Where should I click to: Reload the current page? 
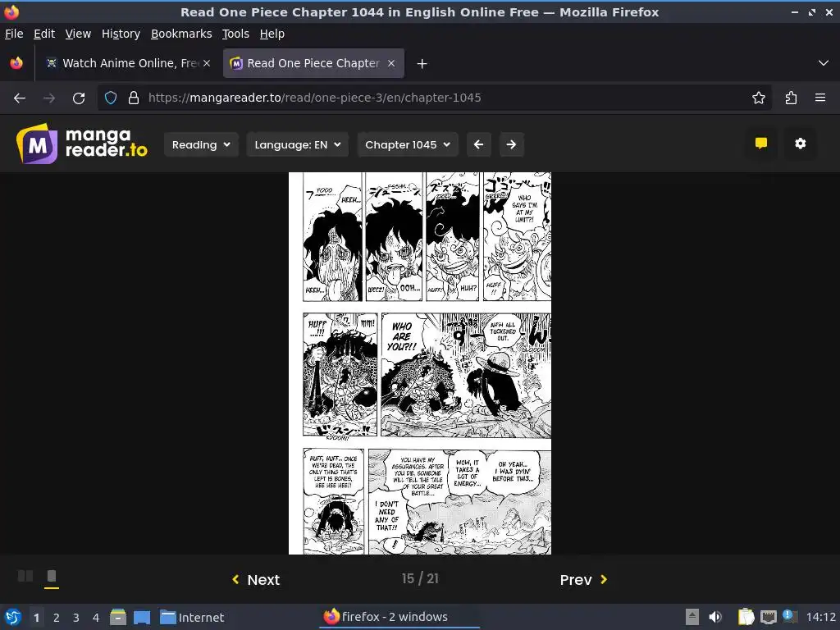[79, 98]
